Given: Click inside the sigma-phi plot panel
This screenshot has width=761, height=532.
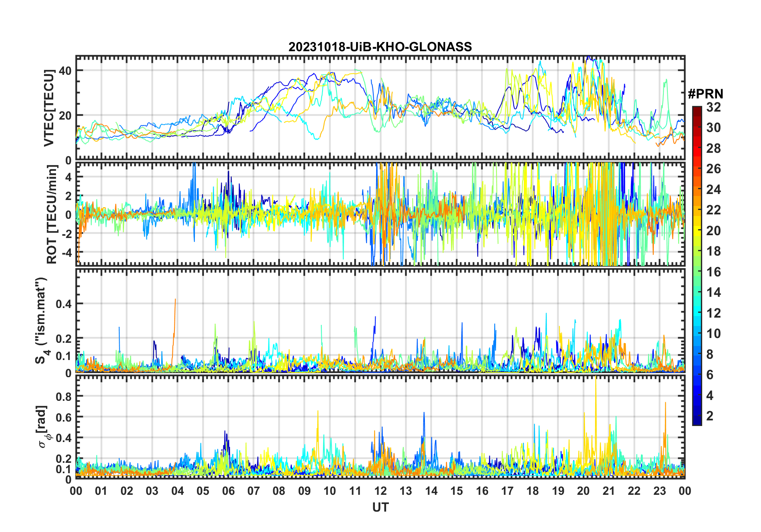Looking at the screenshot, I should click(x=380, y=426).
